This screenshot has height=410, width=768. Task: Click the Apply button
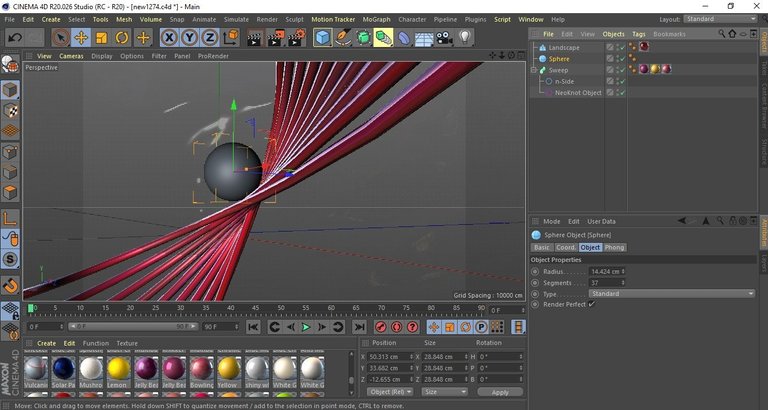coord(500,392)
